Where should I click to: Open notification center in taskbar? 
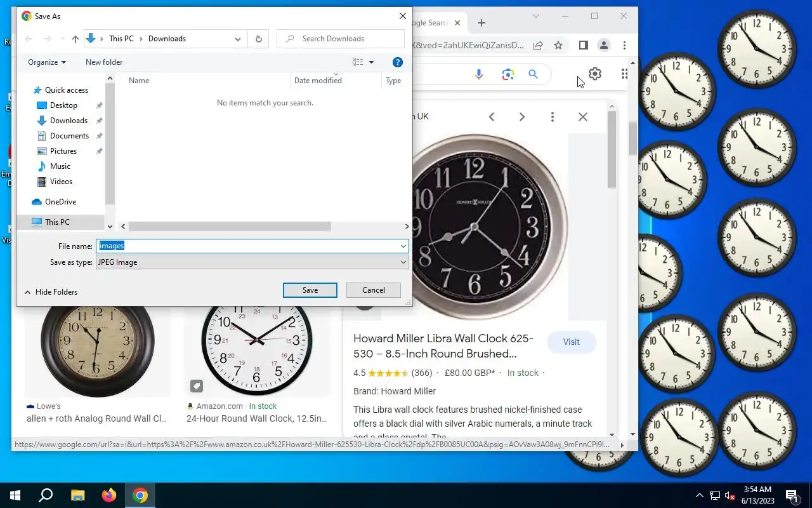(x=792, y=495)
